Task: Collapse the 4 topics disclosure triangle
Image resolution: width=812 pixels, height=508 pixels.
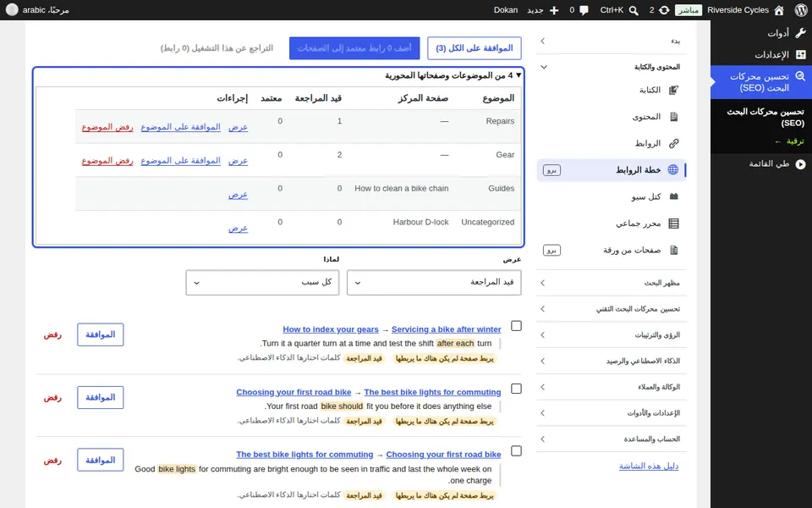Action: point(518,75)
